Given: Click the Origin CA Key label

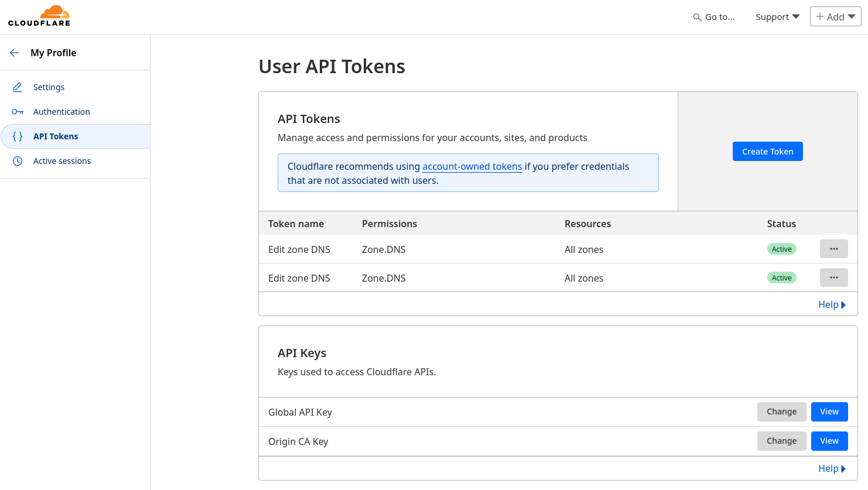Looking at the screenshot, I should point(298,441).
